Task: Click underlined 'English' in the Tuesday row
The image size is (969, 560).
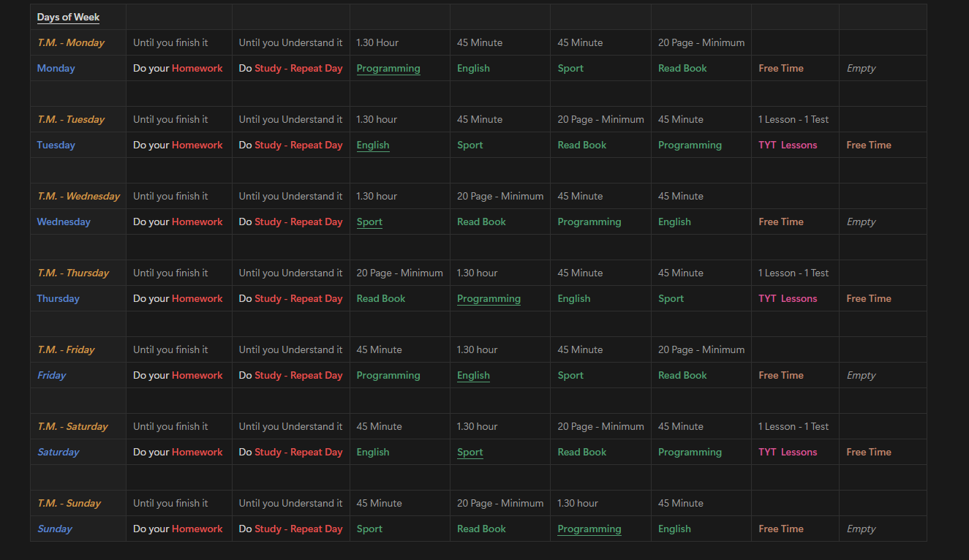Action: [373, 145]
